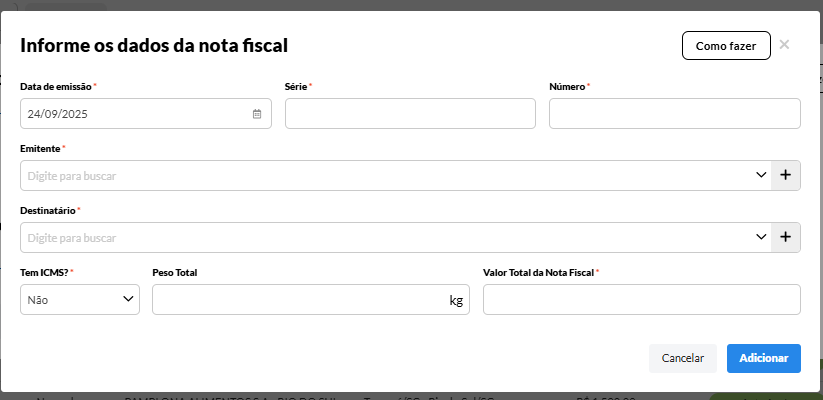This screenshot has width=823, height=400.
Task: Expand the Emitente dropdown chevron
Action: [760, 176]
